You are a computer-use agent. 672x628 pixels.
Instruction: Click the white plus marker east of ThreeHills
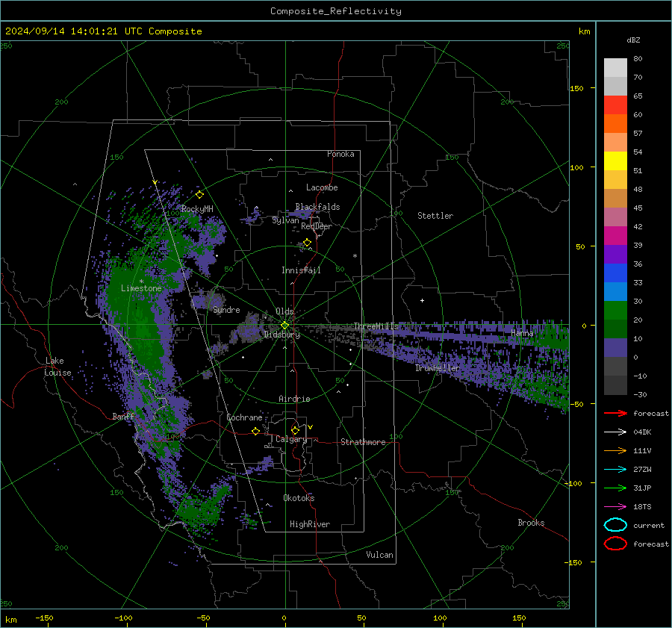(x=422, y=300)
